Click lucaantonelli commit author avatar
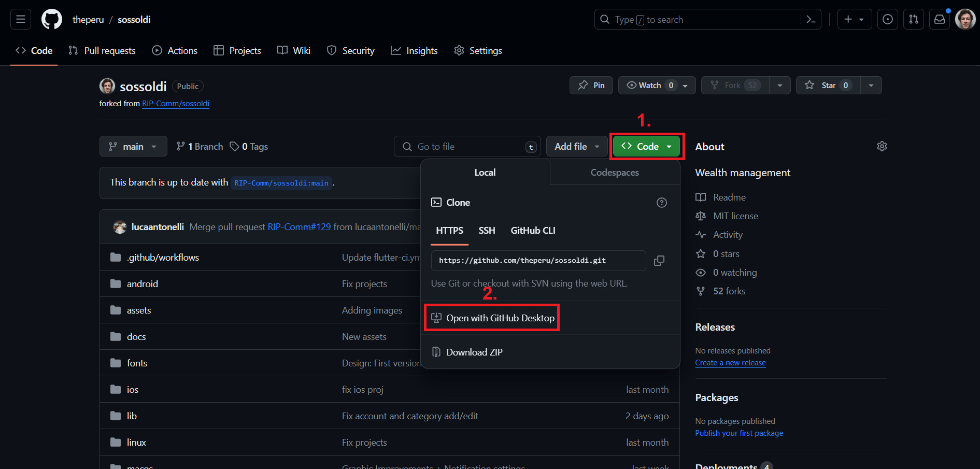 pyautogui.click(x=120, y=227)
